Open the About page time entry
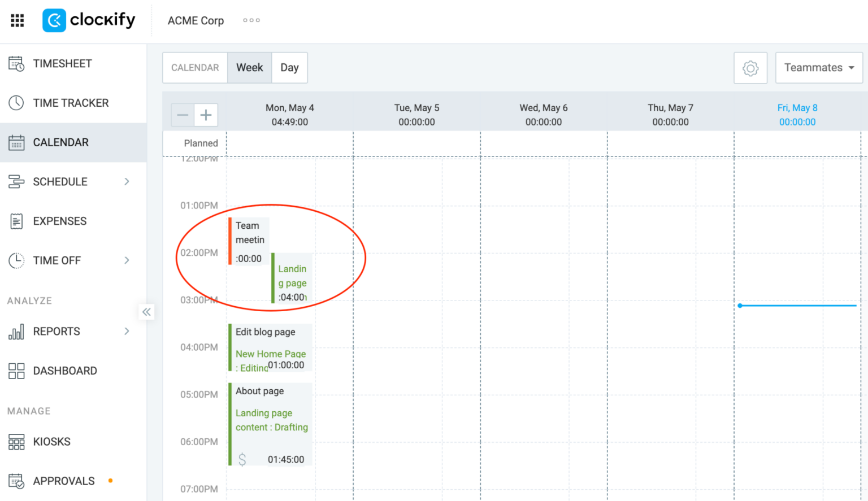This screenshot has height=501, width=868. pyautogui.click(x=271, y=424)
